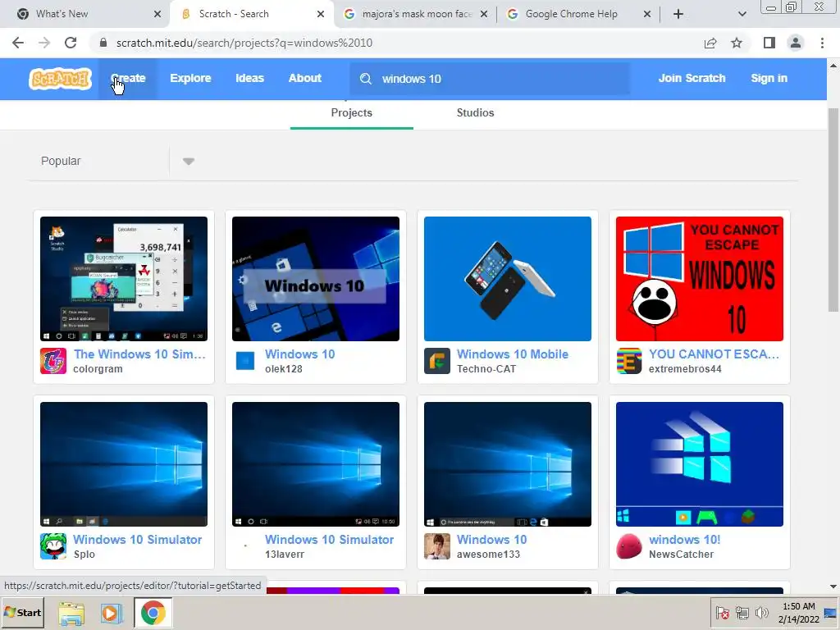The width and height of the screenshot is (840, 630).
Task: Open Windows 10 Mobile project title
Action: (x=512, y=354)
